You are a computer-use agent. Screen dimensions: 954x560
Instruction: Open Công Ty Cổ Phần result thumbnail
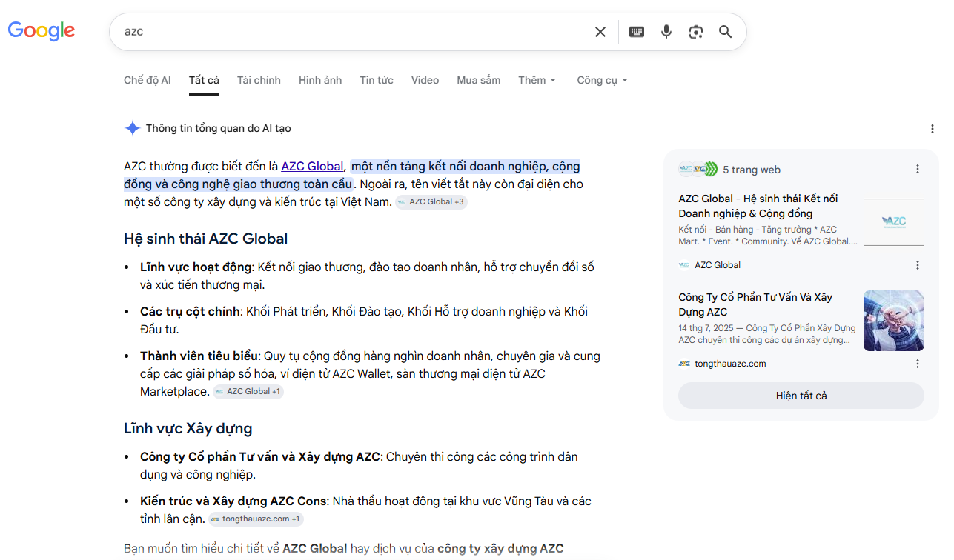pos(894,321)
